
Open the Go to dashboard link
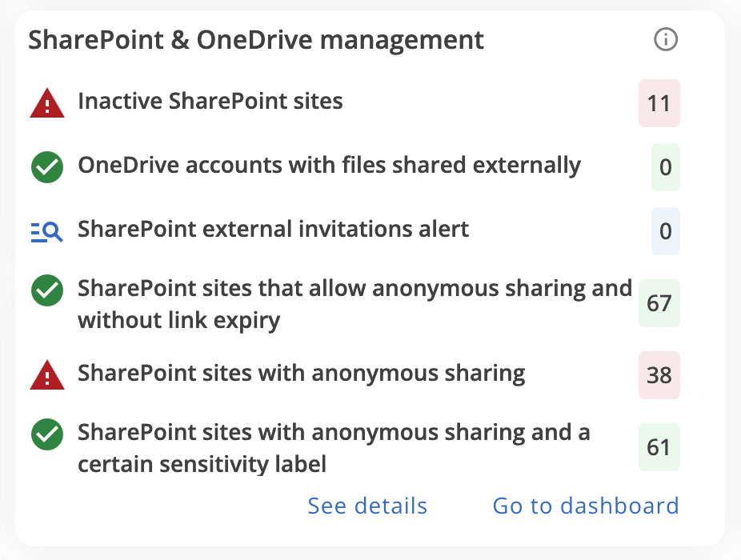pos(586,506)
